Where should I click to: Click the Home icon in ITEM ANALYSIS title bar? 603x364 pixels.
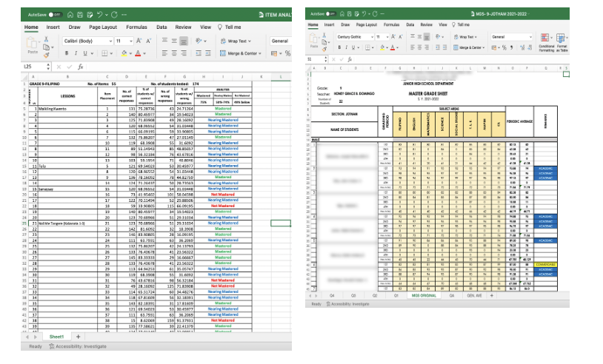[70, 15]
